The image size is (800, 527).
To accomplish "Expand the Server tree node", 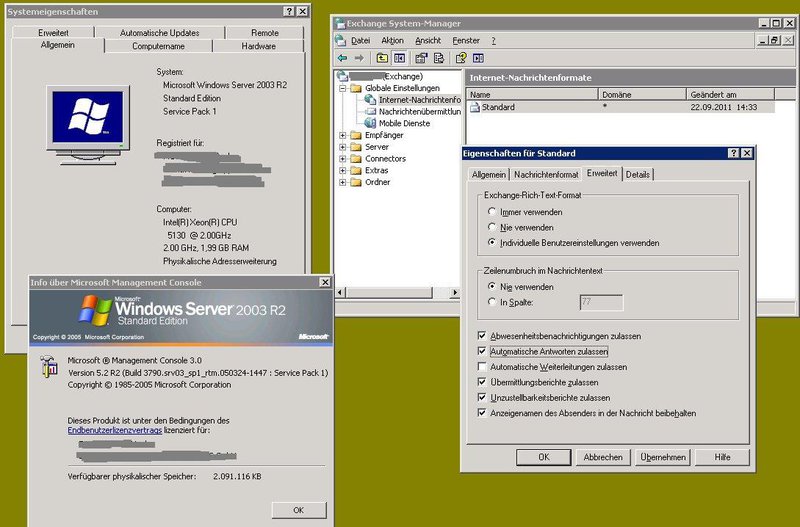I will [343, 147].
